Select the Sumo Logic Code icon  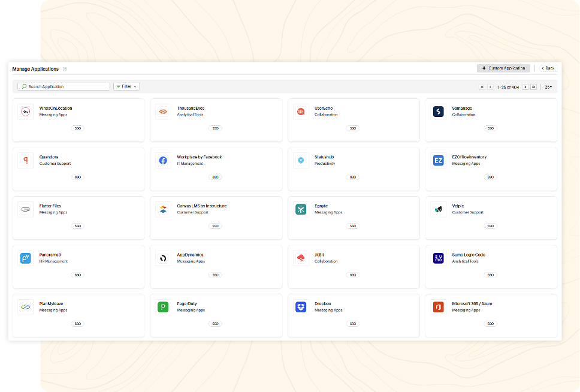coord(438,258)
